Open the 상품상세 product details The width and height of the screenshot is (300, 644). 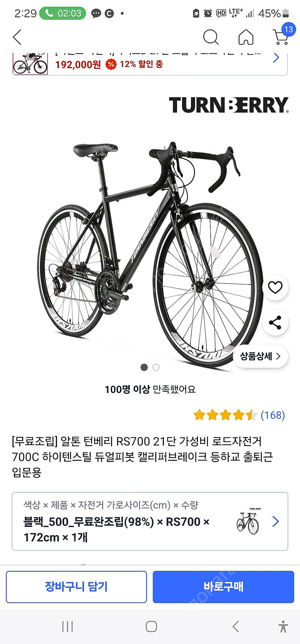pyautogui.click(x=261, y=356)
